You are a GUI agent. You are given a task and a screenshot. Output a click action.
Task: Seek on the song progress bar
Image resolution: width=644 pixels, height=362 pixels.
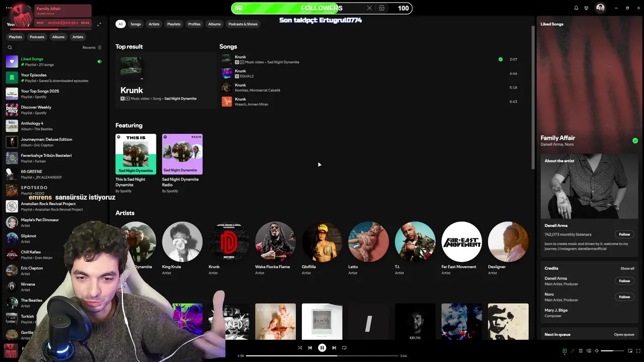[322, 355]
